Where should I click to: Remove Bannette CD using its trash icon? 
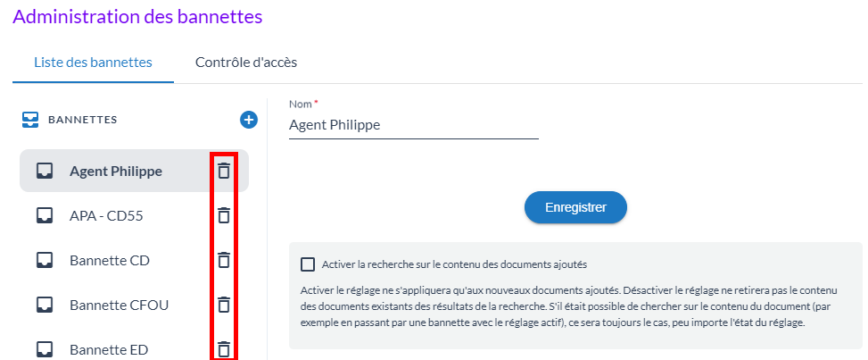pyautogui.click(x=224, y=260)
